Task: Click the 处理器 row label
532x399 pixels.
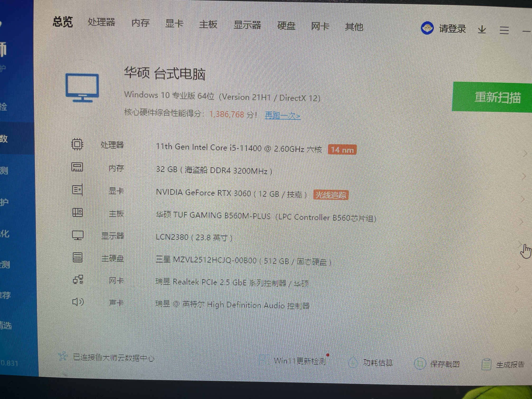Action: click(x=112, y=145)
